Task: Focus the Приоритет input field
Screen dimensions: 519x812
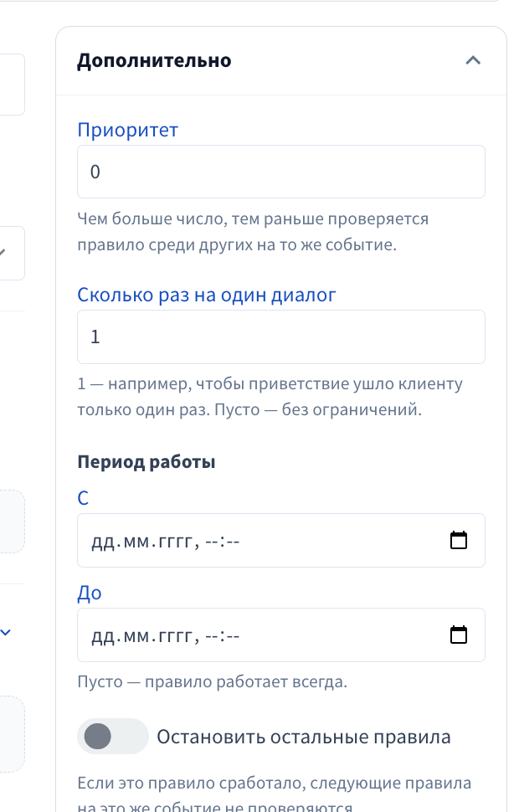Action: click(280, 172)
